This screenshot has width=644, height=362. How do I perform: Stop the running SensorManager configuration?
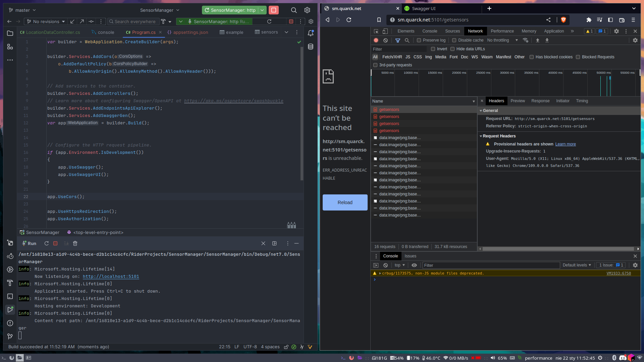pos(273,10)
